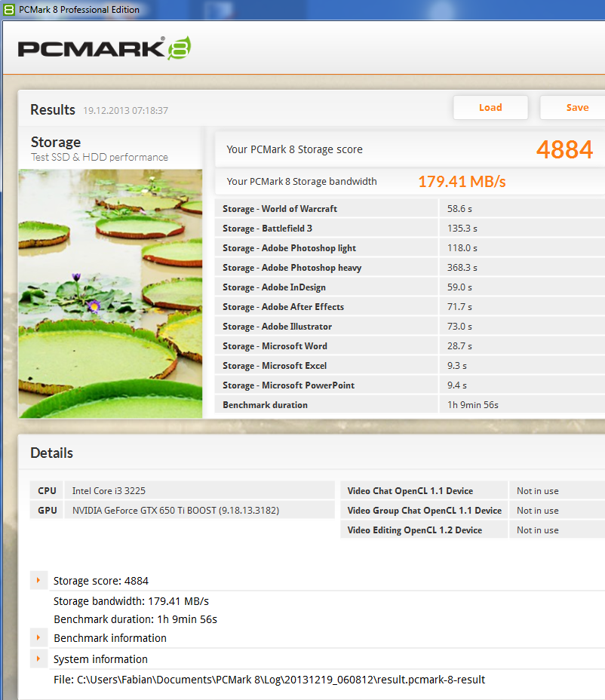Click Your PCMark 8 Storage score label
Viewport: 605px width, 700px height.
click(x=294, y=149)
